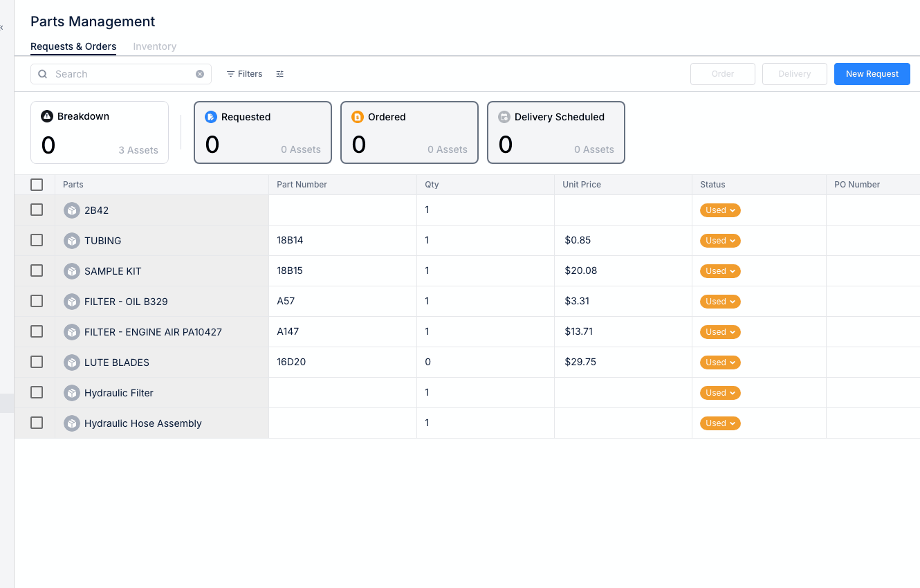
Task: Collapse the left sidebar with the chevron
Action: [x=3, y=28]
